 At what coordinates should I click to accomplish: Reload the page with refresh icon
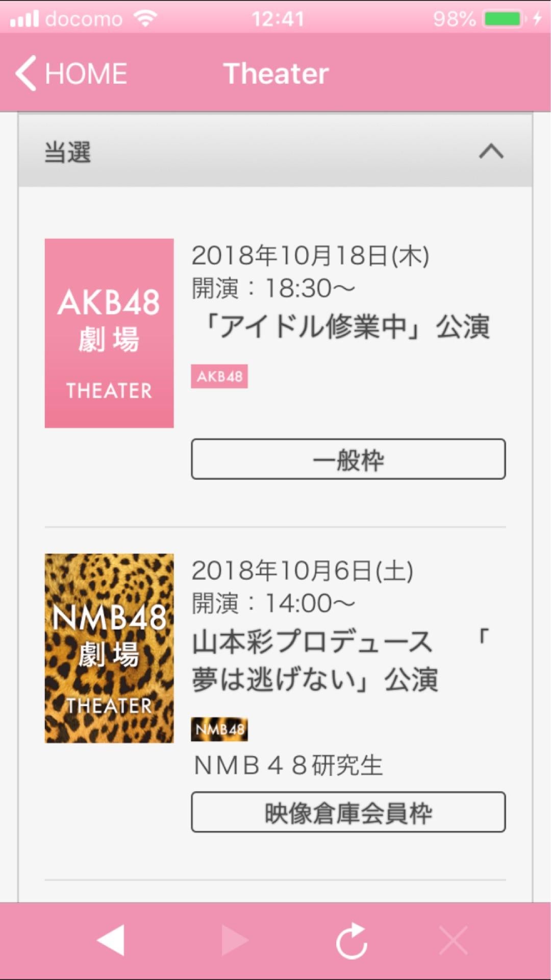pos(352,940)
